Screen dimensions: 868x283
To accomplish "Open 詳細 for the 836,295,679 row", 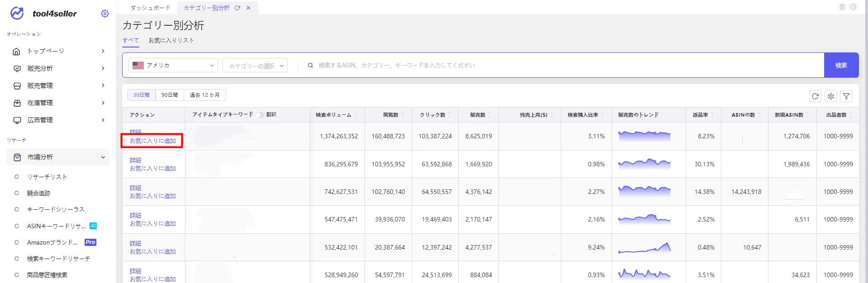I will [135, 160].
